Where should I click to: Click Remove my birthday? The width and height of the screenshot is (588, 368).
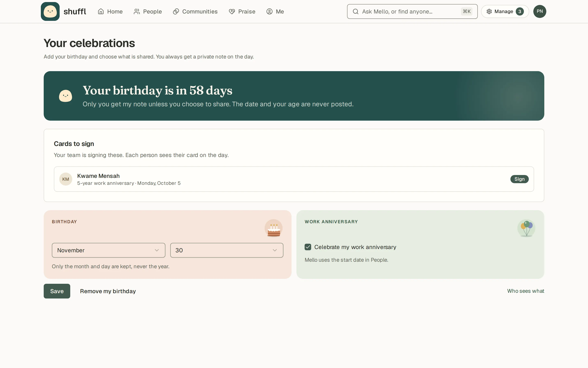(x=108, y=291)
